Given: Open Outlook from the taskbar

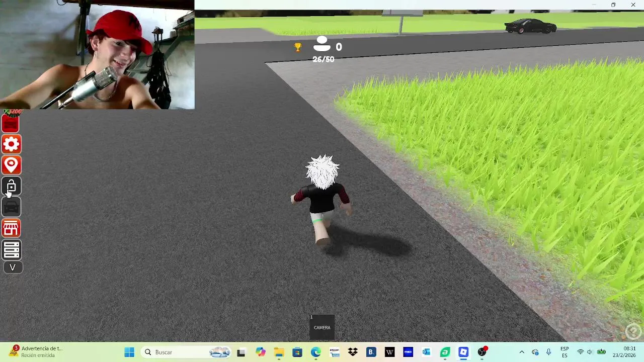Looking at the screenshot, I should click(427, 352).
